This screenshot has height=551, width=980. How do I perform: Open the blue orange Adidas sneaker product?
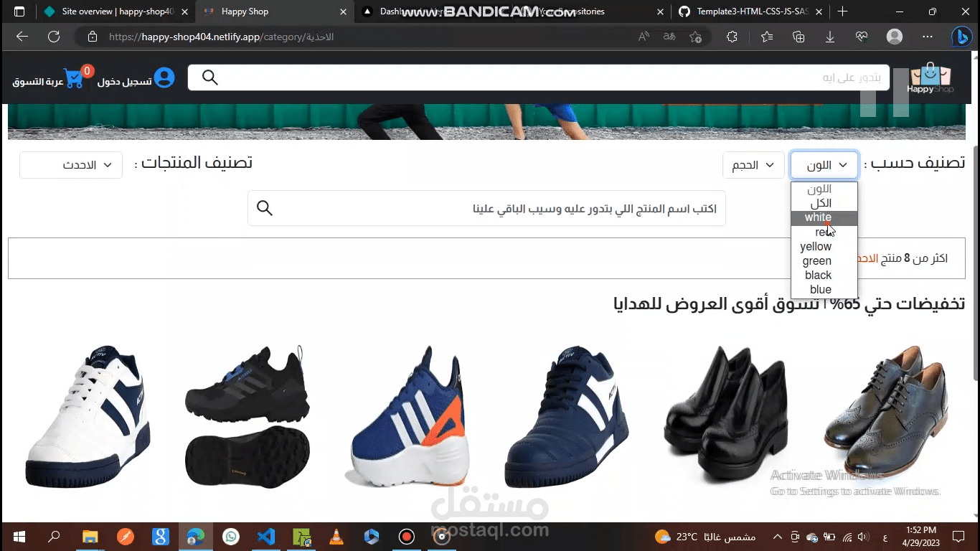[408, 416]
